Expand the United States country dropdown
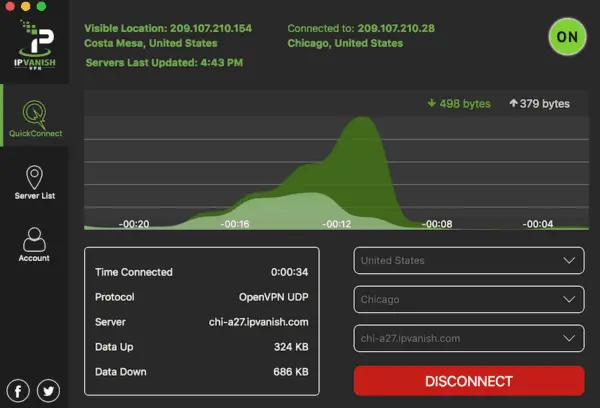Screen dimensions: 600x408 (x=469, y=261)
